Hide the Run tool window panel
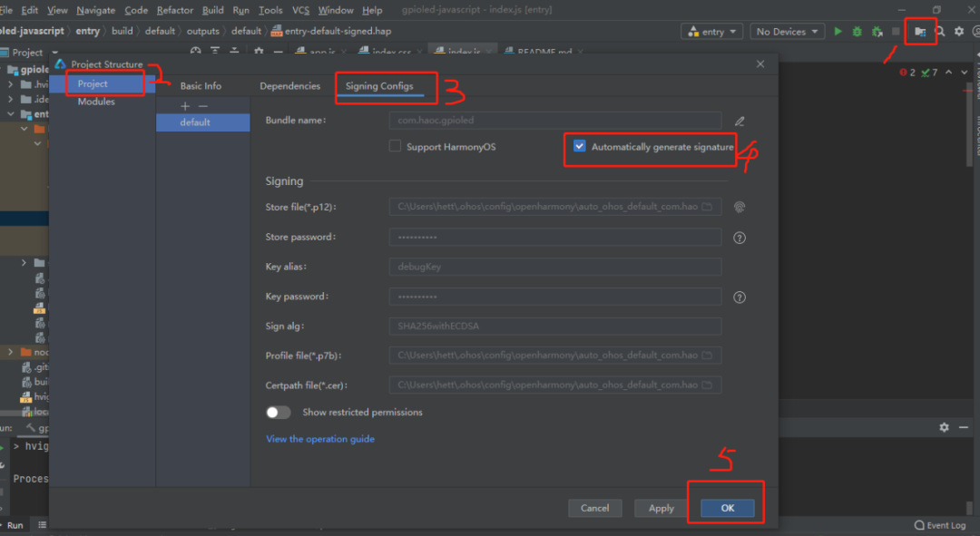 963,427
